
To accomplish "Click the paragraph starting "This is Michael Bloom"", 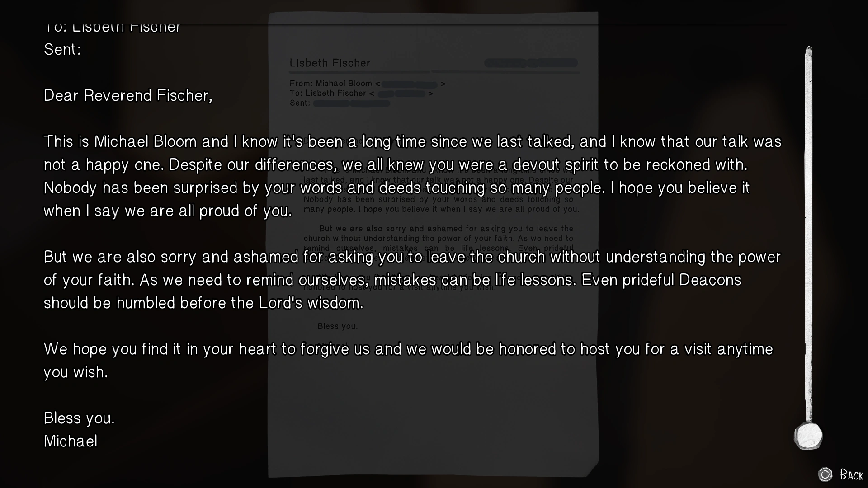I will (x=412, y=176).
